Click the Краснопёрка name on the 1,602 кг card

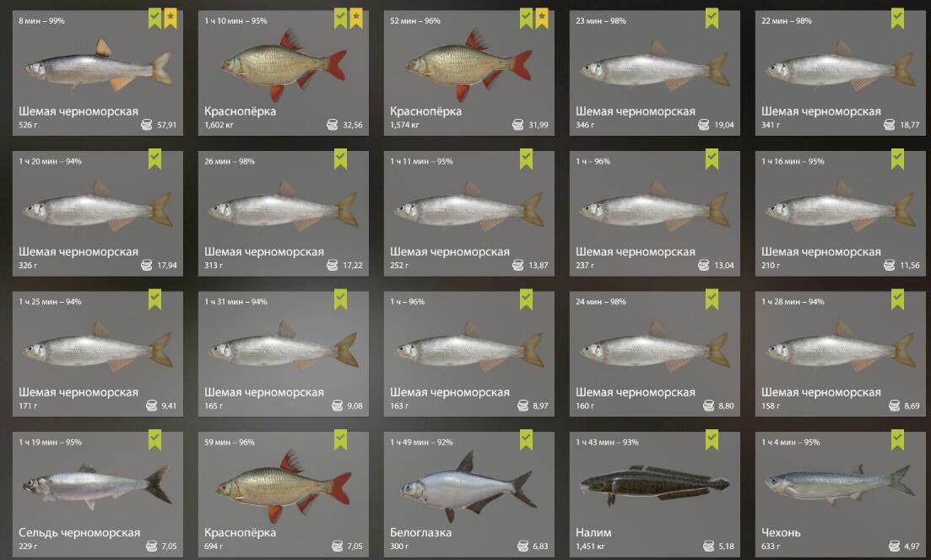pos(240,111)
